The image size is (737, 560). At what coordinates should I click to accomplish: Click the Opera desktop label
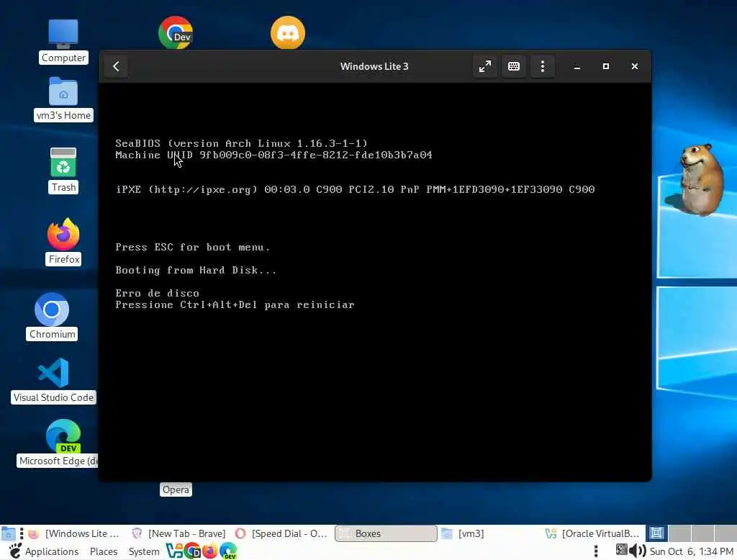click(x=176, y=489)
